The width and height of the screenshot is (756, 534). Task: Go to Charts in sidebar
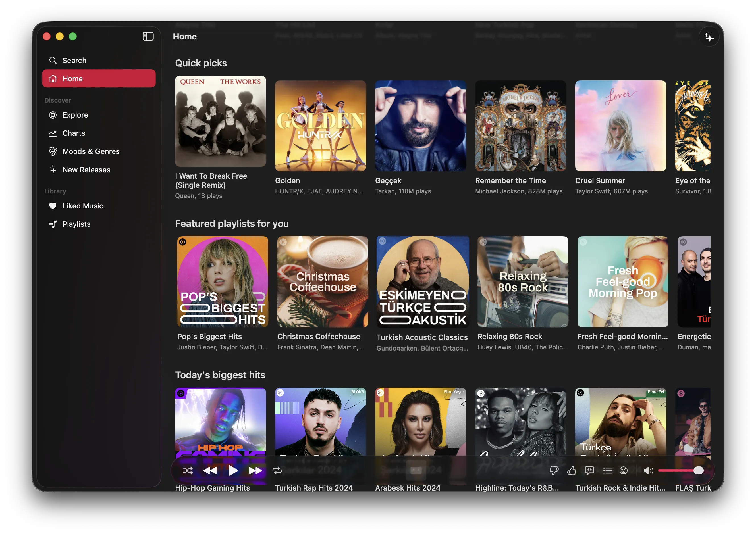coord(74,133)
